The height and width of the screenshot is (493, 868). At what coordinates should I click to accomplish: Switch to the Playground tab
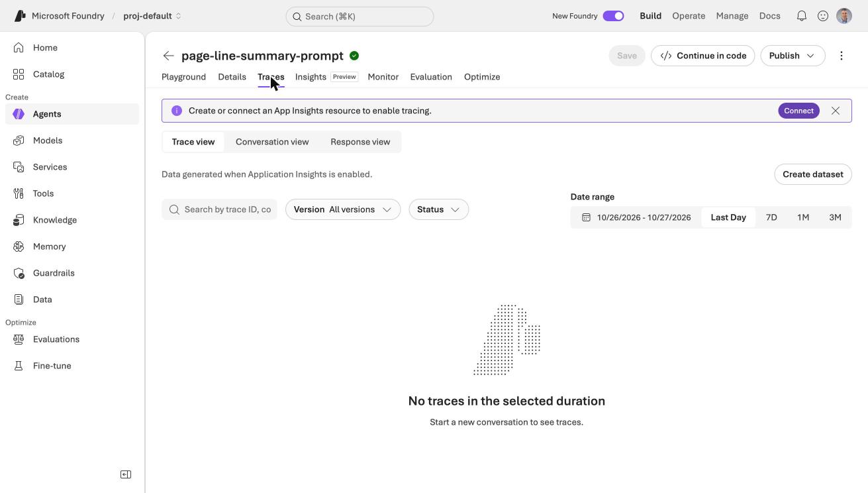point(183,77)
